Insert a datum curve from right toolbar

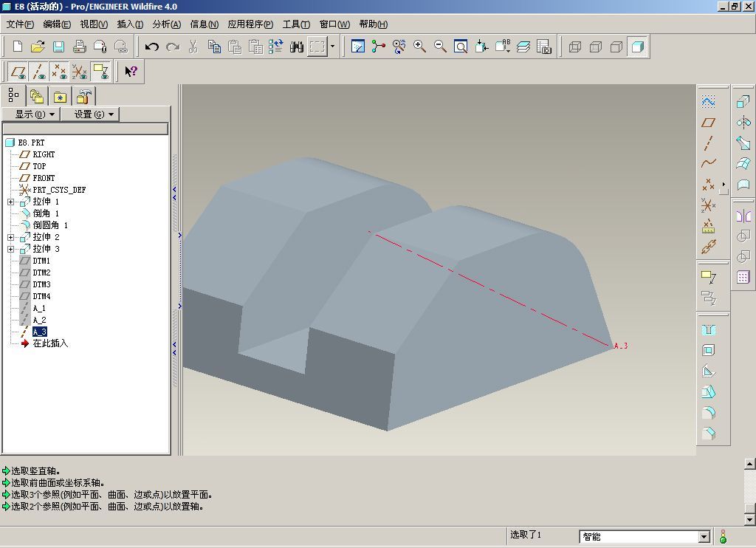(x=708, y=163)
